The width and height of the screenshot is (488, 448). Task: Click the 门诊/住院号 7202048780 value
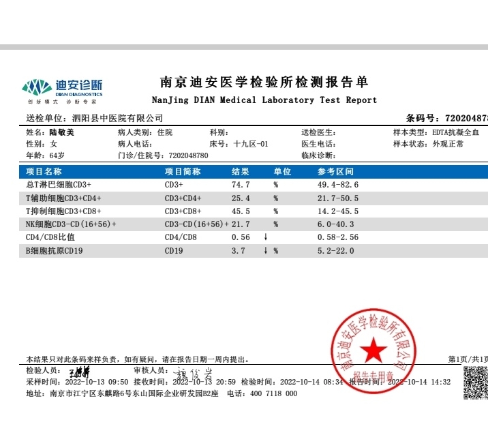coord(189,155)
